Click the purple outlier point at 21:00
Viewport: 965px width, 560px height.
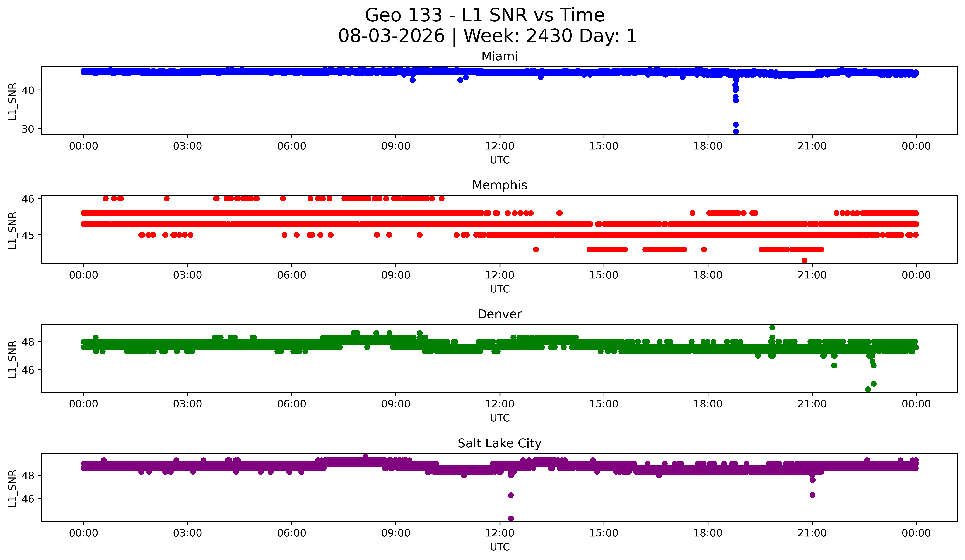812,495
